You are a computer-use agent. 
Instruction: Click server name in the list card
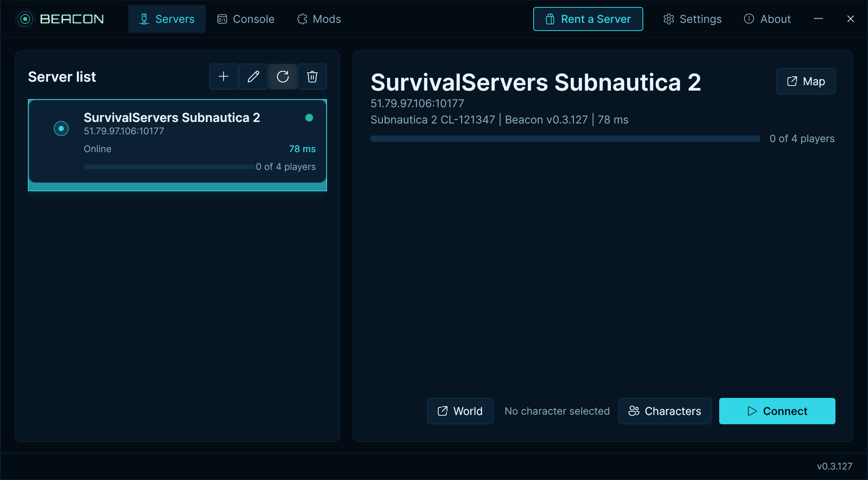(x=172, y=117)
